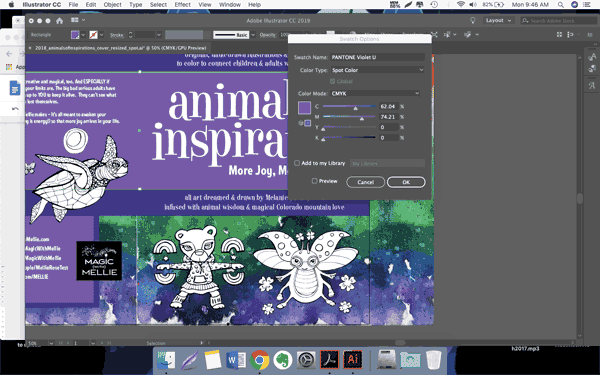This screenshot has width=600, height=375.
Task: Open Microsoft Word in the Dock
Action: point(236,360)
